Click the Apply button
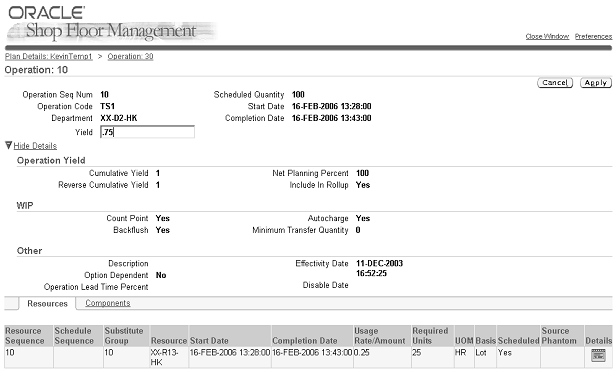The width and height of the screenshot is (613, 376). coord(595,83)
